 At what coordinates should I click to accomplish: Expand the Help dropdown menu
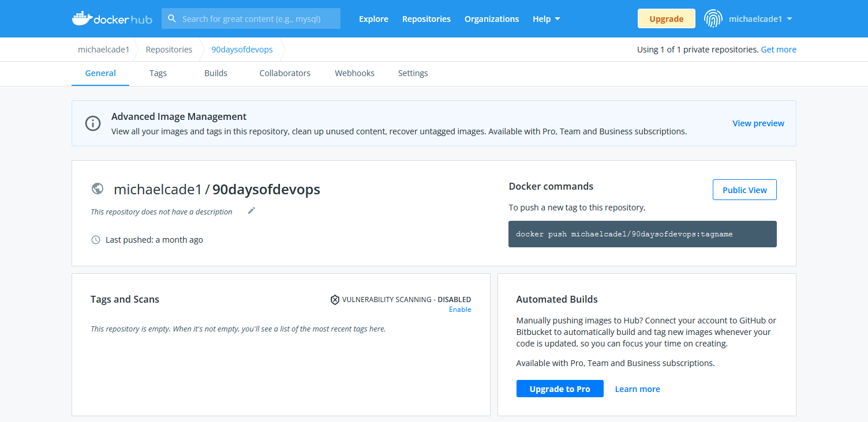[546, 19]
